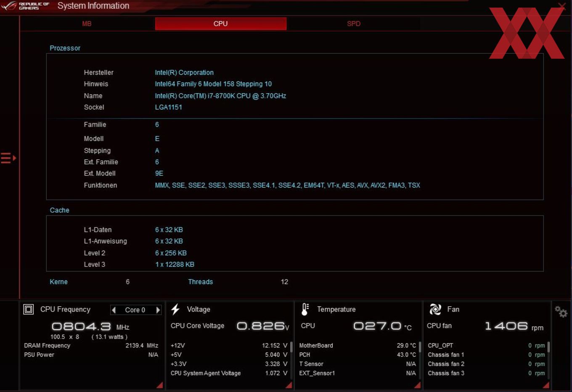Viewport: 572px width, 392px height.
Task: Click the CPU Frequency chip icon
Action: point(28,310)
